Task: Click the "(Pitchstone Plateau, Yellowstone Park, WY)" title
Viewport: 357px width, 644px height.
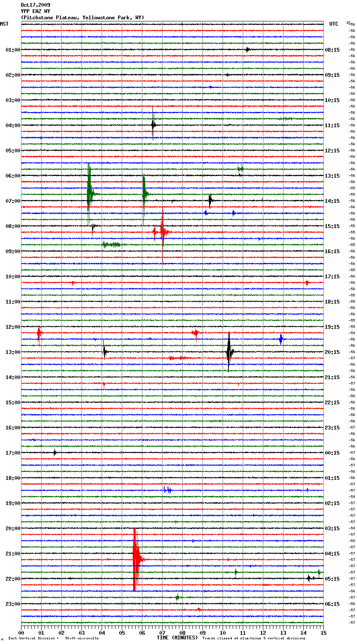Action: 82,18
